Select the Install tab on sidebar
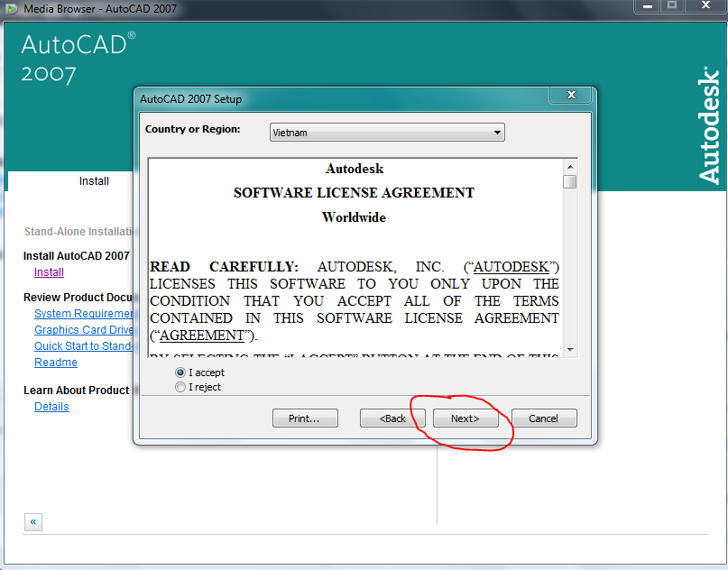This screenshot has width=728, height=570. click(94, 180)
